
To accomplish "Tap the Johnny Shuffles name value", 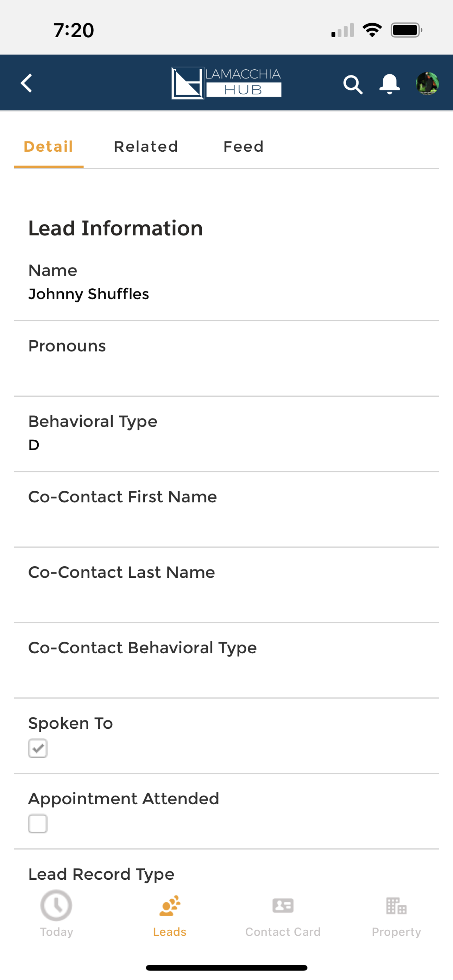I will 89,294.
